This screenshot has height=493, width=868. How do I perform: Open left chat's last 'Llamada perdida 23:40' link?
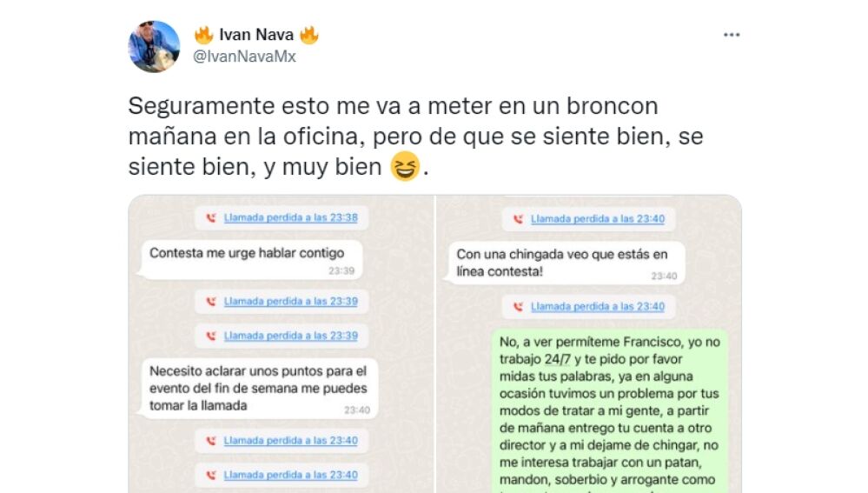290,475
